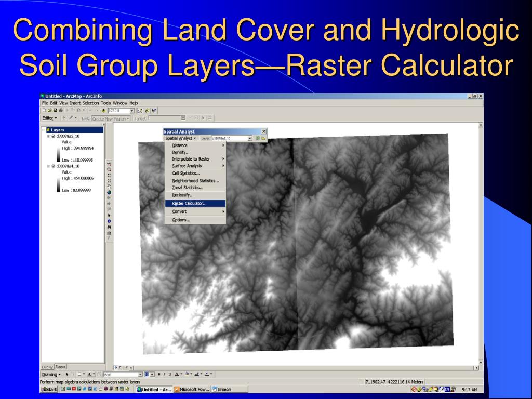Open the Editor Toolbar icon
The image size is (532, 399).
point(140,111)
